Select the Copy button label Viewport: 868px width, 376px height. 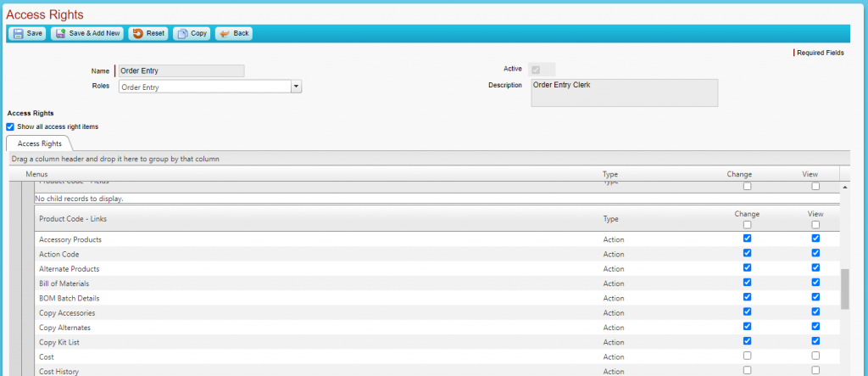click(198, 33)
